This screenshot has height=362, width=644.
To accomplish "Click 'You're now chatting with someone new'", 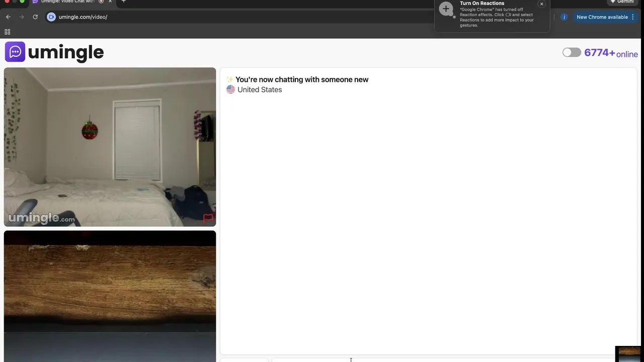I will pyautogui.click(x=302, y=79).
